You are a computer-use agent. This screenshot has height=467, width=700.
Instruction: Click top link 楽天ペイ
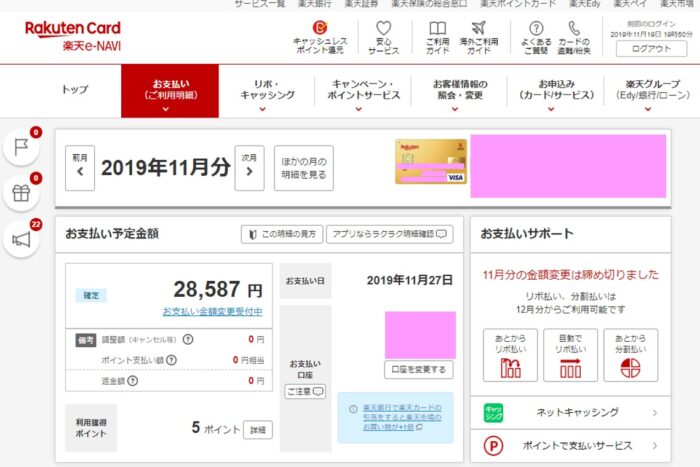click(x=630, y=4)
